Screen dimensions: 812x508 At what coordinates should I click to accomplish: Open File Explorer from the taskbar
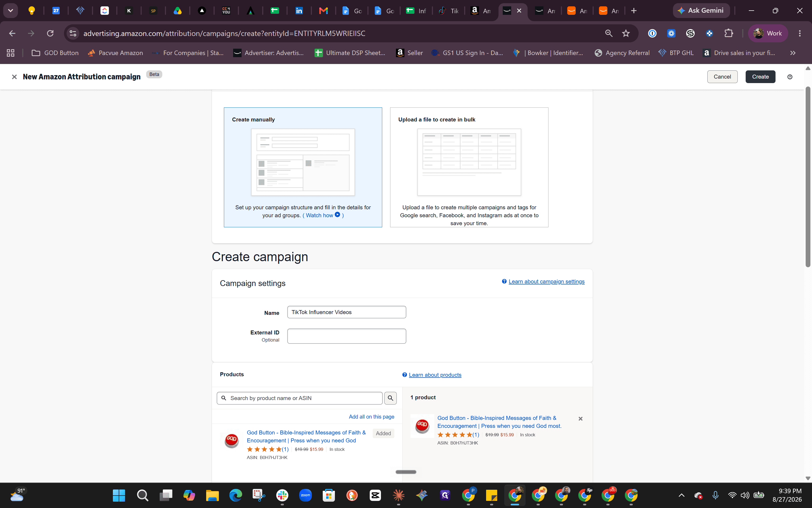point(212,495)
